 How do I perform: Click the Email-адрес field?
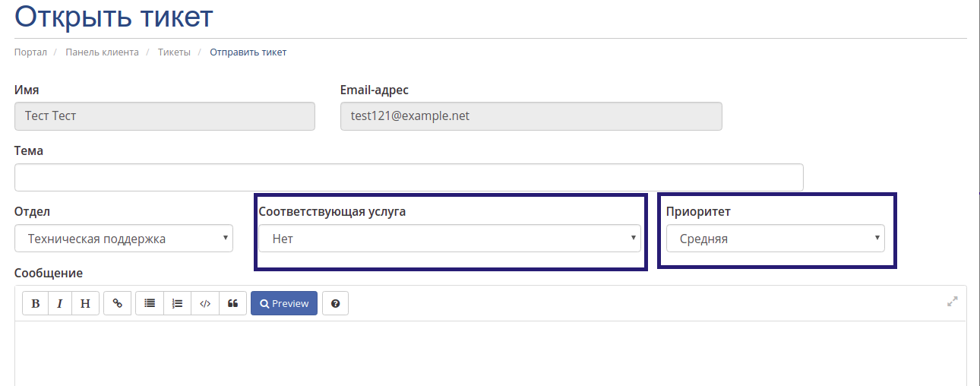531,116
